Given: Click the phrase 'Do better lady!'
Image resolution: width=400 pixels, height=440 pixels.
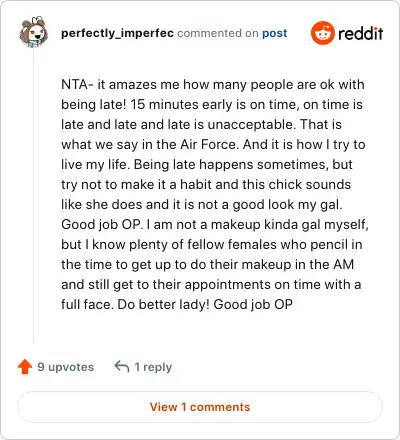Looking at the screenshot, I should [163, 304].
